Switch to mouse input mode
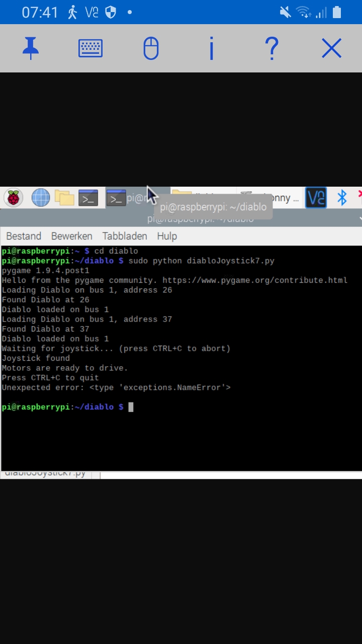This screenshot has height=644, width=362. click(x=151, y=49)
